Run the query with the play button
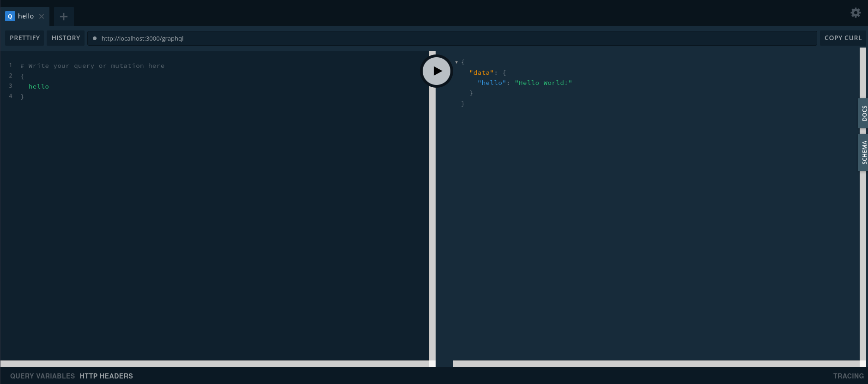Viewport: 868px width, 384px height. pos(437,71)
